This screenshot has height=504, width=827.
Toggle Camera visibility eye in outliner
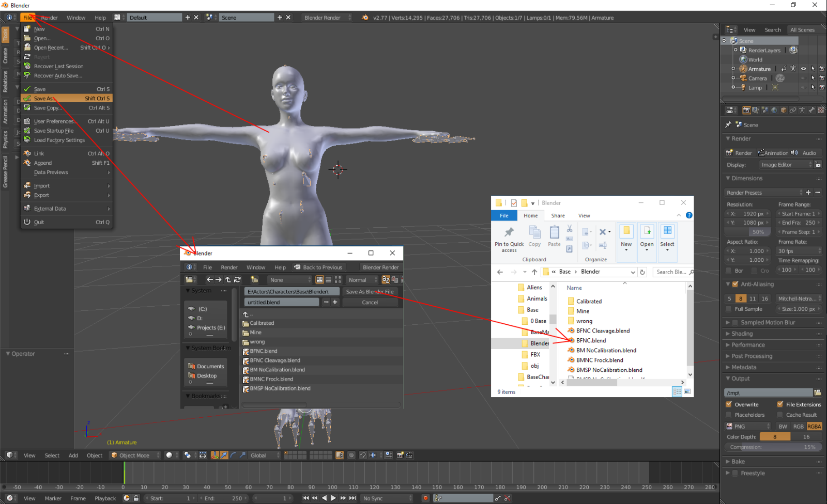pos(803,78)
